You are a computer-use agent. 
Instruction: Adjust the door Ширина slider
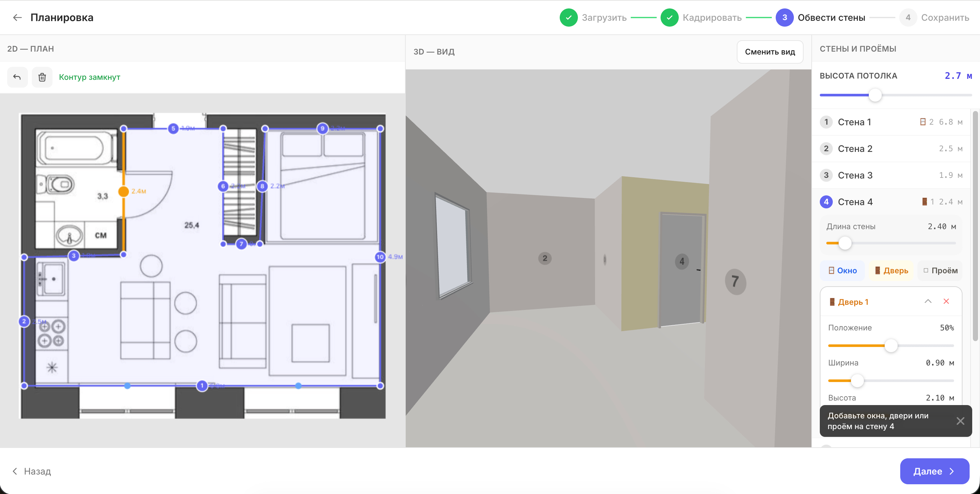857,381
